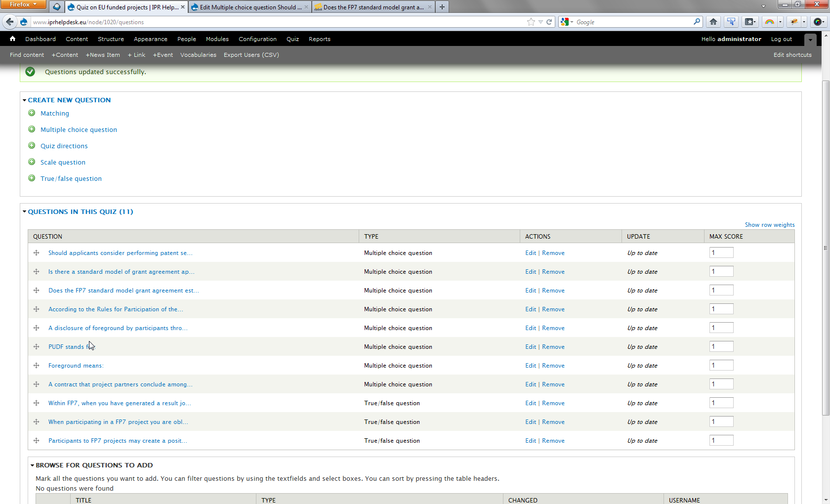Click plus icon beside Multiple choice question
The width and height of the screenshot is (830, 504).
(x=32, y=129)
